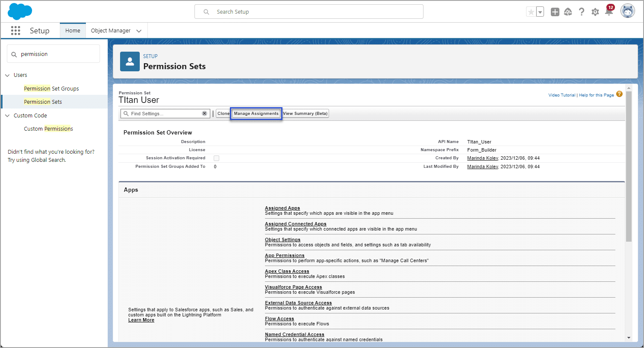This screenshot has width=644, height=348.
Task: Select the Home tab in Setup
Action: tap(73, 30)
